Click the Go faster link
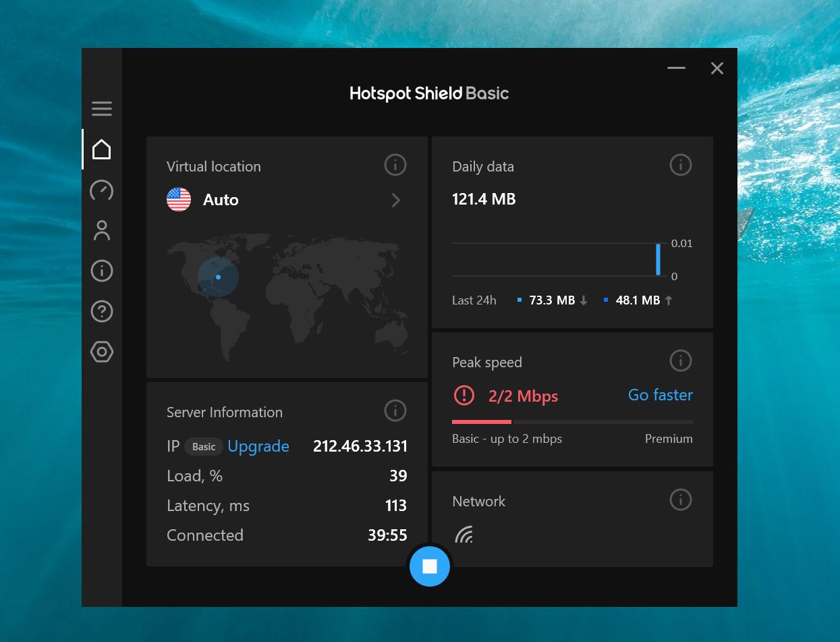This screenshot has width=840, height=642. (661, 395)
